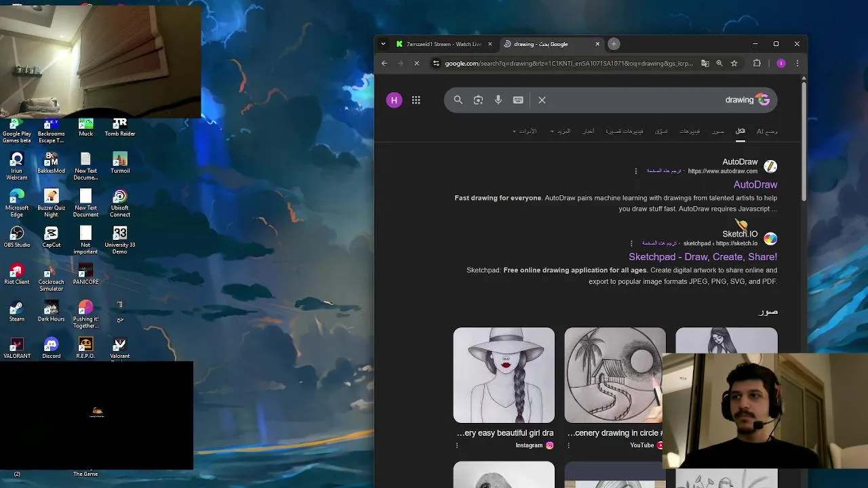868x488 pixels.
Task: Clear the search box with X icon
Action: [542, 100]
